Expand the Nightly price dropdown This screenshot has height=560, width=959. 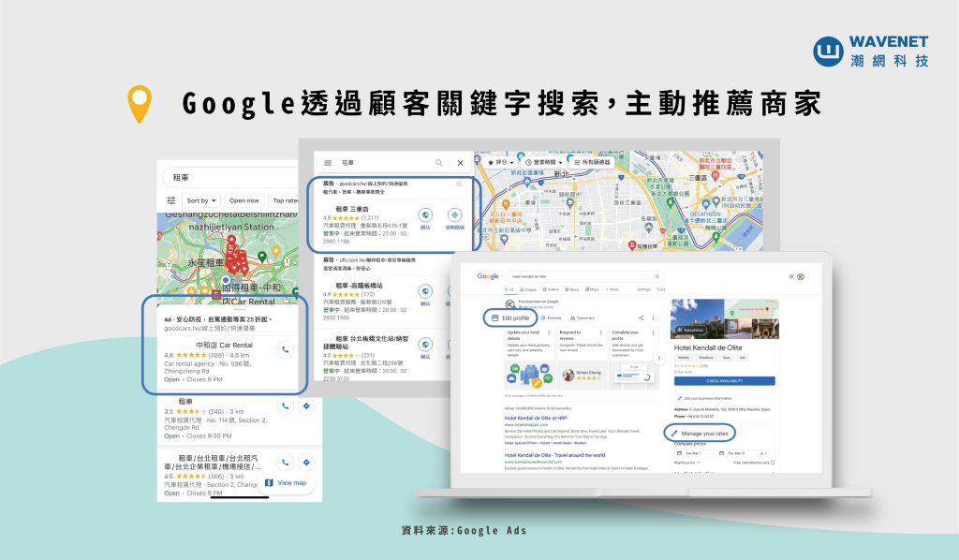click(x=687, y=463)
